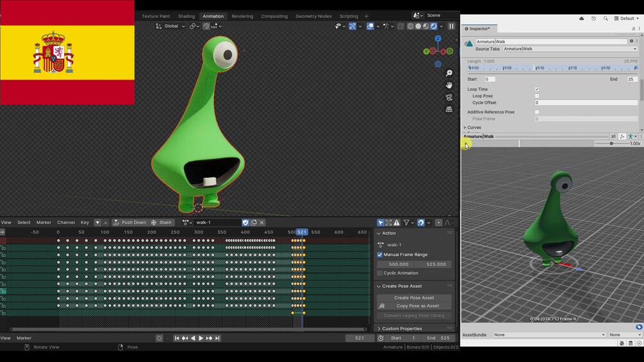Select material preview shading mode
Viewport: 644px width, 362px height.
click(x=426, y=26)
